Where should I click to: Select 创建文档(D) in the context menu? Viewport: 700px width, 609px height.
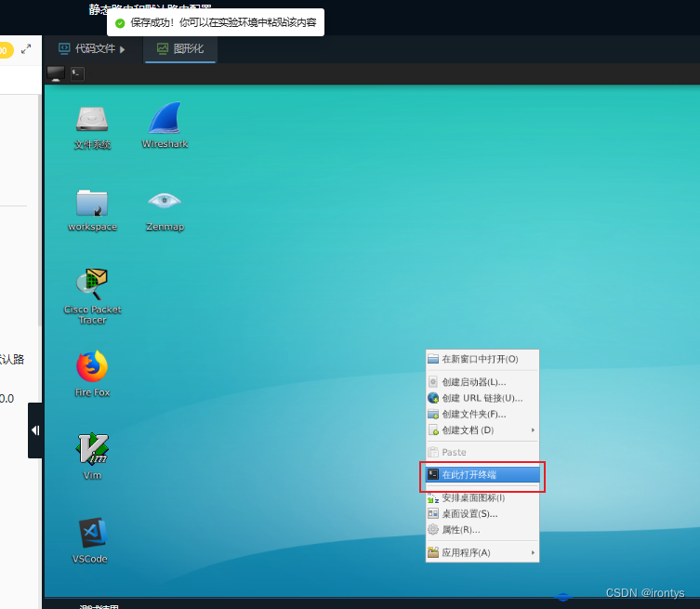coord(482,430)
